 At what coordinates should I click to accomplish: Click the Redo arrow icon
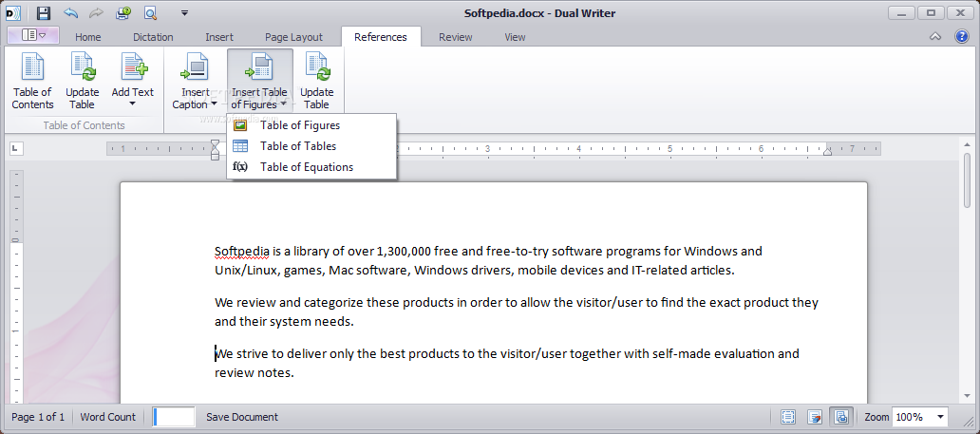96,12
